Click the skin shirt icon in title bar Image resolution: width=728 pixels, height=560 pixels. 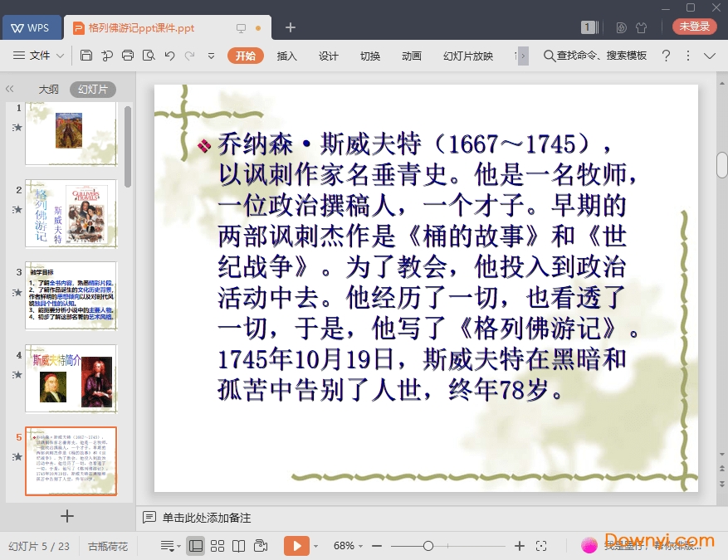pos(641,27)
